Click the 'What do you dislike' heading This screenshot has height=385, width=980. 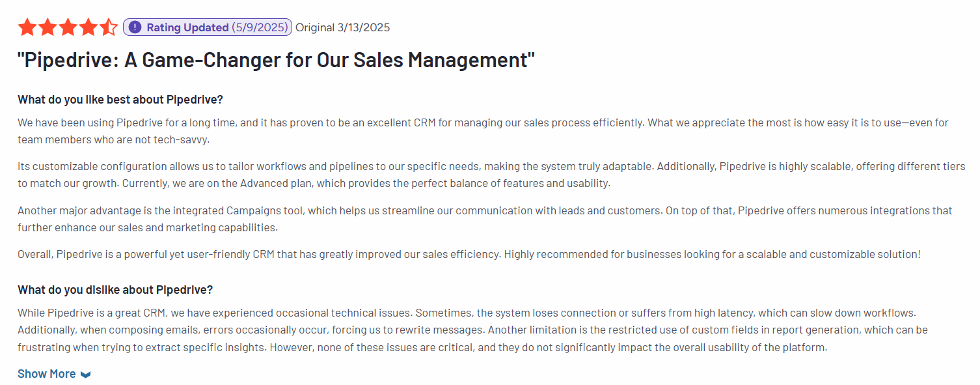click(115, 290)
